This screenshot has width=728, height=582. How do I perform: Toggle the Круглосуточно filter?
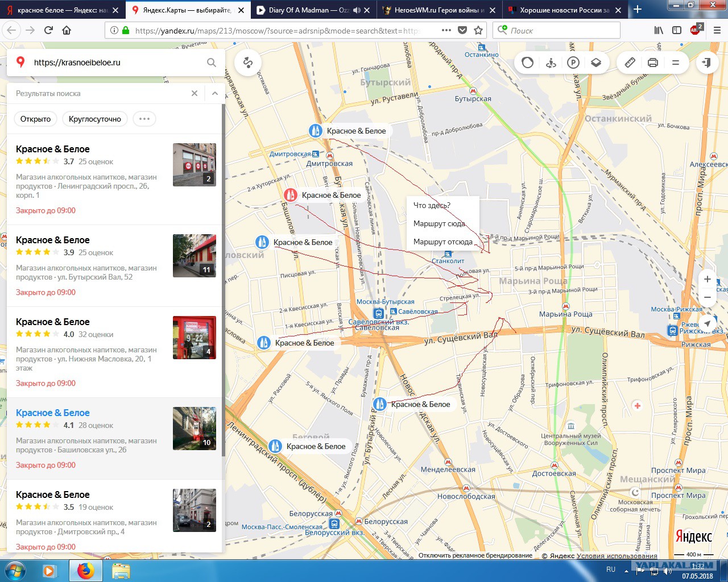click(95, 119)
